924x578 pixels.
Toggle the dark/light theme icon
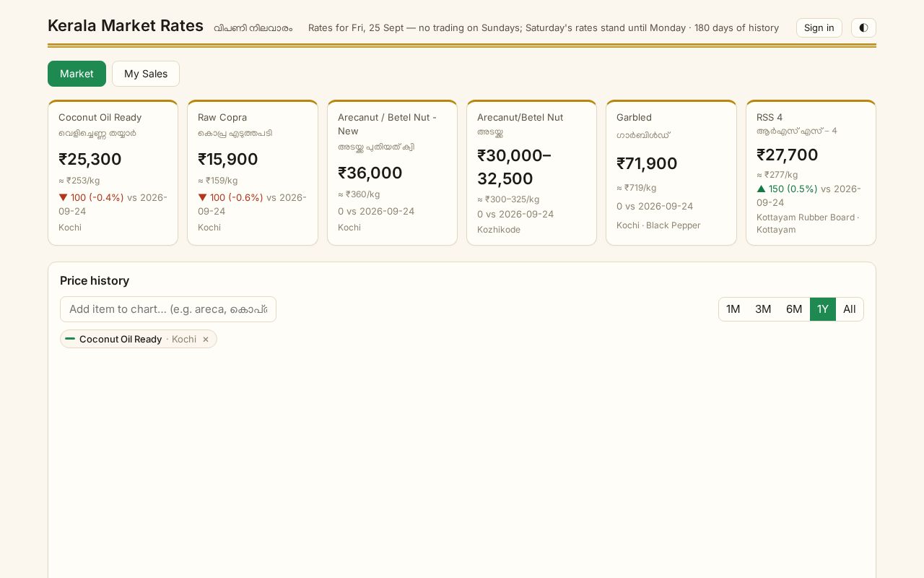pyautogui.click(x=863, y=27)
